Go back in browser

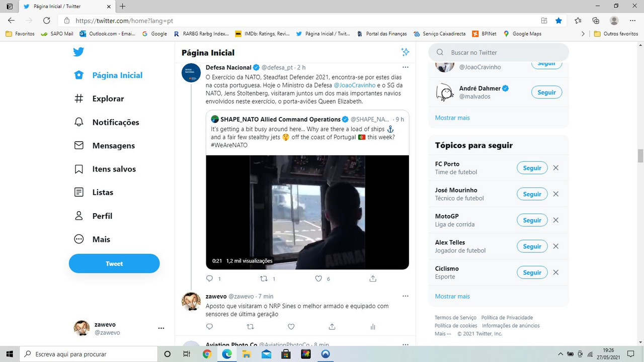(11, 21)
